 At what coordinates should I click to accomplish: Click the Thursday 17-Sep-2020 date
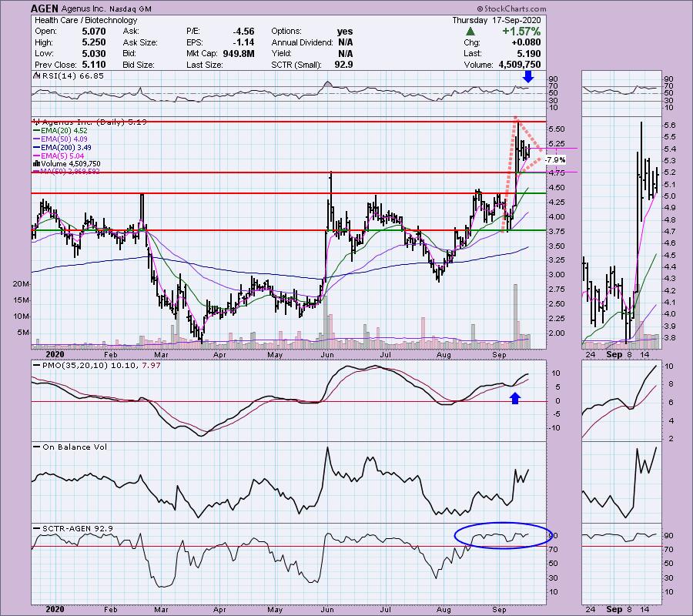pos(497,20)
